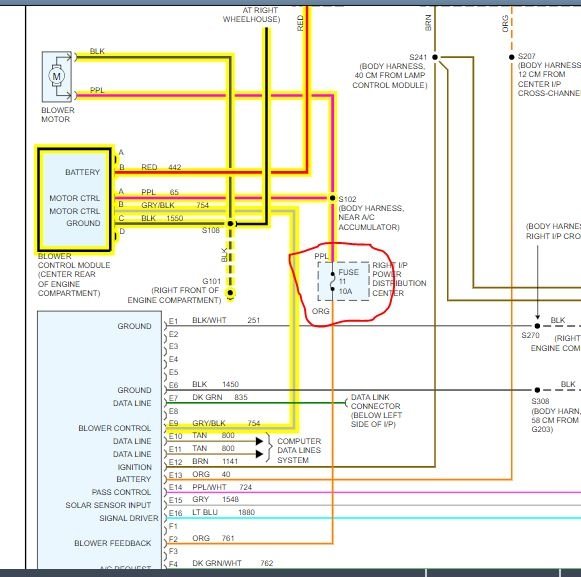Click the SIGNAL DRIVER pin description
Viewport: 581px width, 577px height.
(x=129, y=518)
